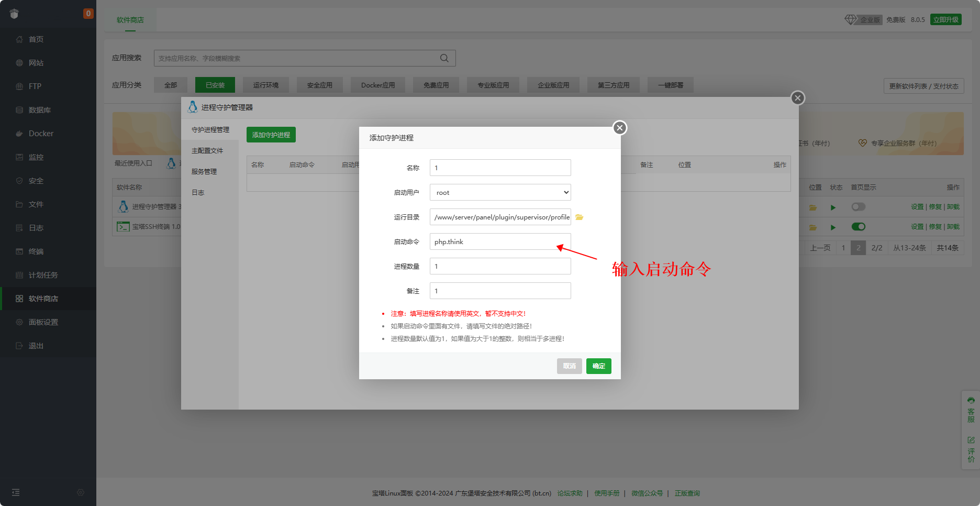
Task: Select 已安装 category filter
Action: [215, 85]
